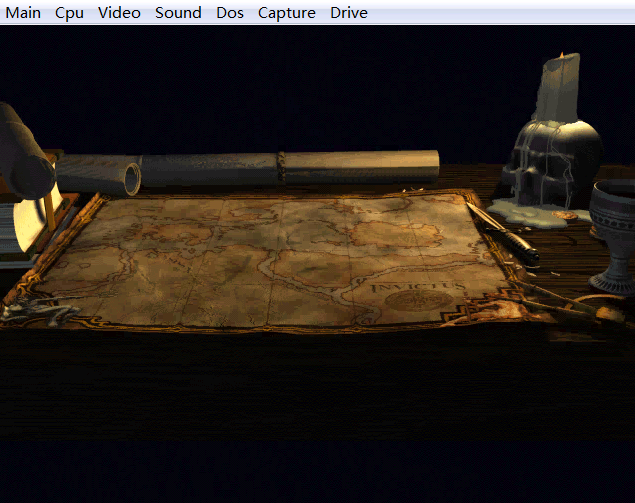Image resolution: width=635 pixels, height=503 pixels.
Task: Open the Video menu
Action: 119,13
